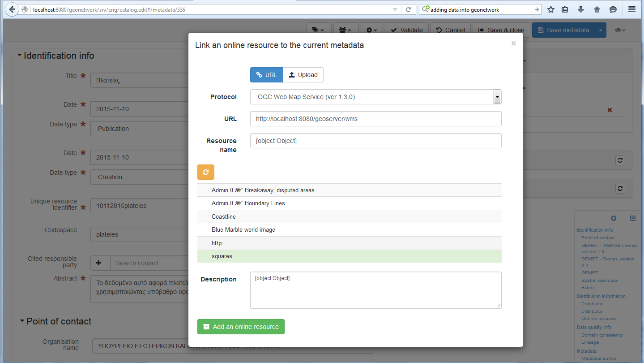Open the Identification info outline link
The image size is (644, 363).
(595, 230)
